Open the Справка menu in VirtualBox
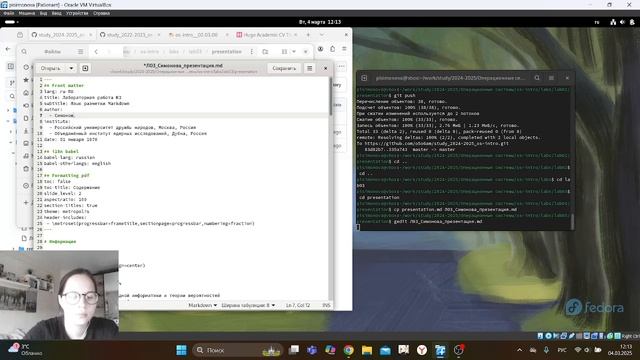This screenshot has height=360, width=640. [x=101, y=13]
